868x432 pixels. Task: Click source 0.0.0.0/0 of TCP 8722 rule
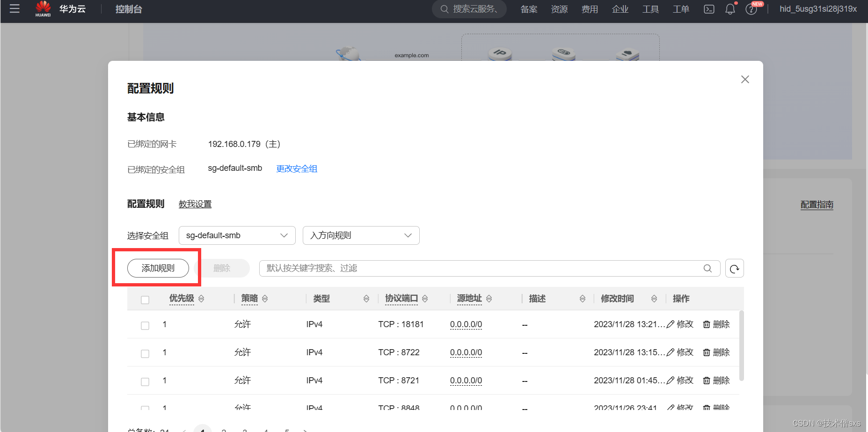tap(466, 352)
